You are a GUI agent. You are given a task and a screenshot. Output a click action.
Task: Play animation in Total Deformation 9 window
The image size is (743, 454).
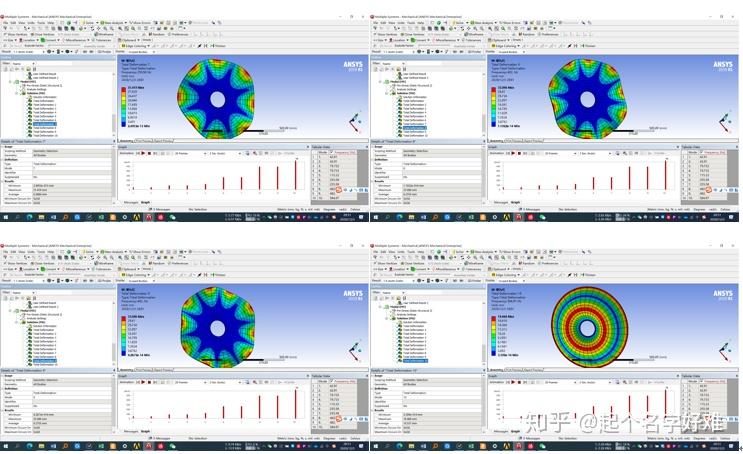(143, 382)
